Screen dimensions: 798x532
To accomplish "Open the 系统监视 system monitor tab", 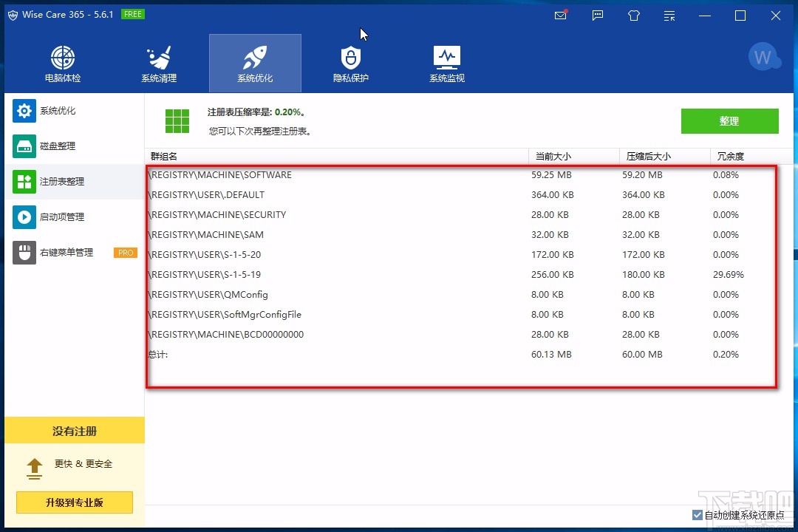I will click(447, 64).
